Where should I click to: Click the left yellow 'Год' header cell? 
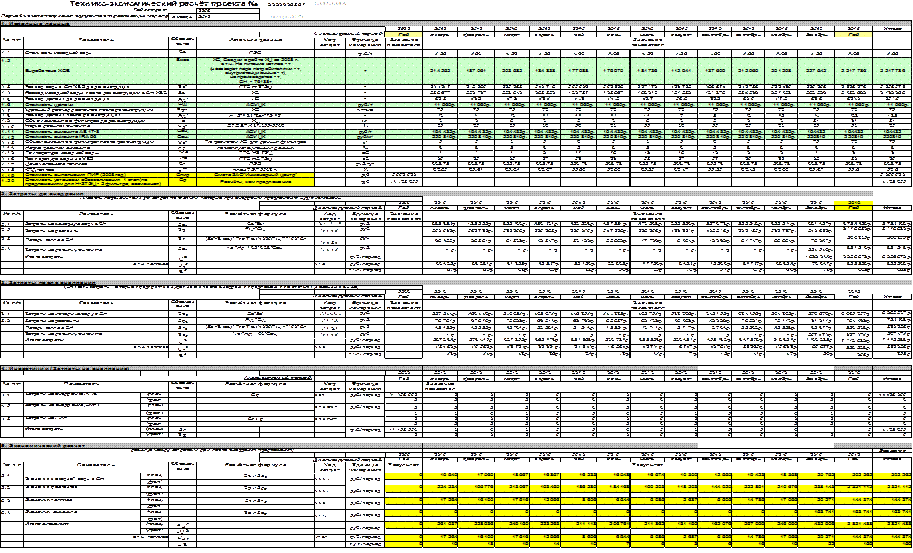pos(403,35)
